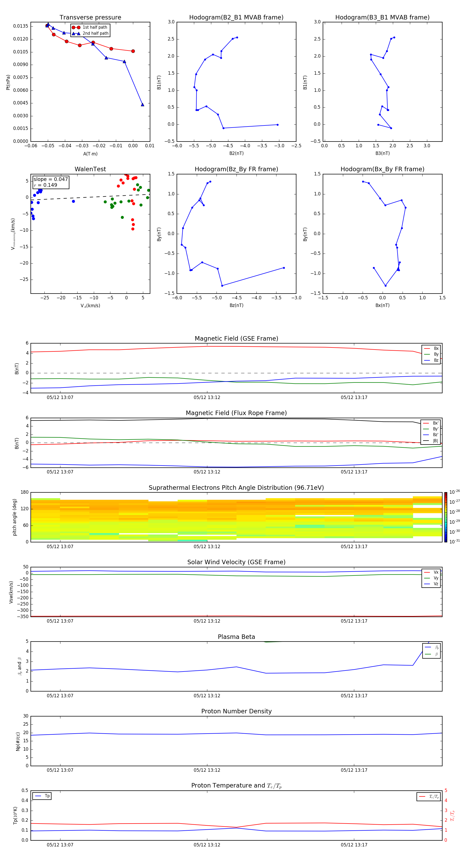This screenshot has height=868, width=473.
Task: Click the "B3(nT)" x-axis label
Action: [x=382, y=153]
